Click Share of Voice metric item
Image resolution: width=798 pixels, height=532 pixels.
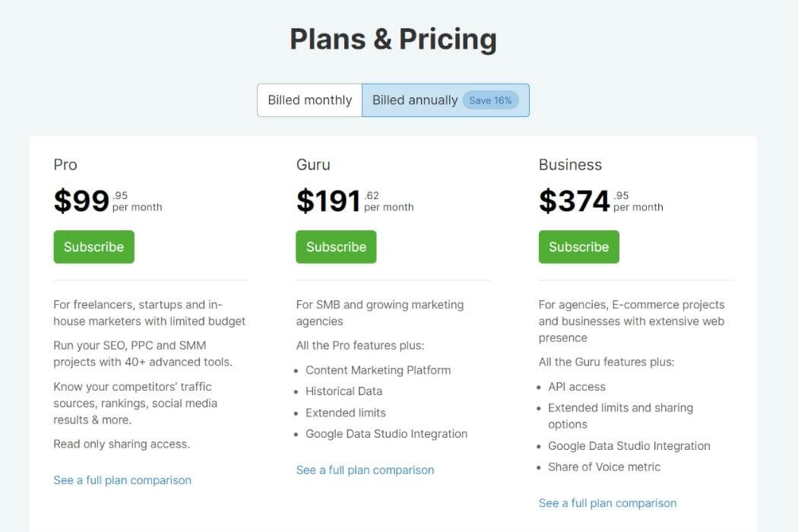(604, 467)
